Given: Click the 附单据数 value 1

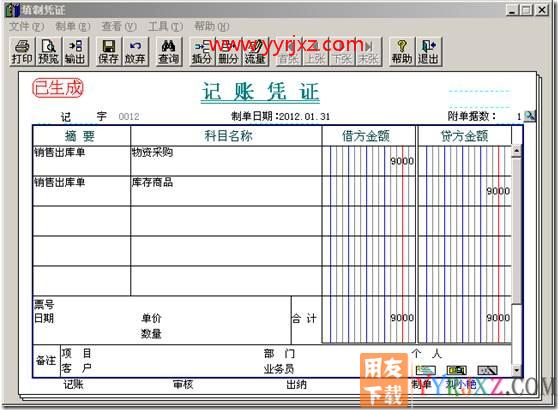Looking at the screenshot, I should point(519,116).
